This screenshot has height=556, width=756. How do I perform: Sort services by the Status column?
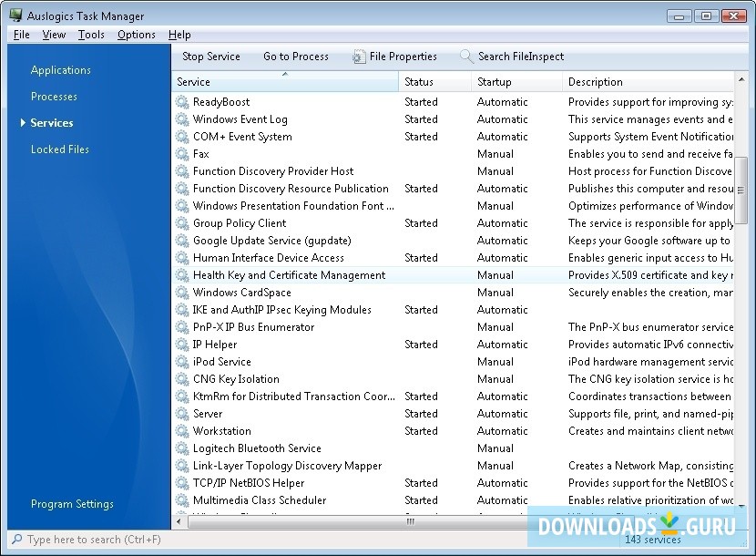[x=419, y=82]
